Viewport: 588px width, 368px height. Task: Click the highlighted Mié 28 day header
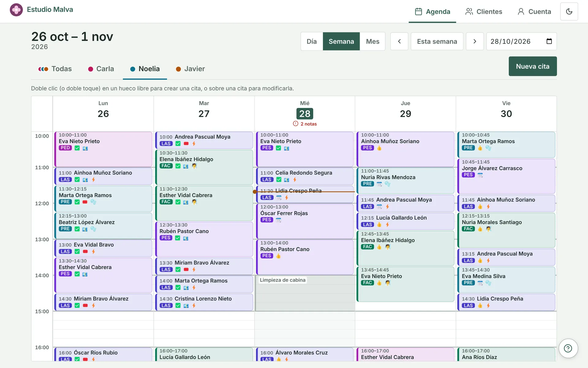pos(305,113)
